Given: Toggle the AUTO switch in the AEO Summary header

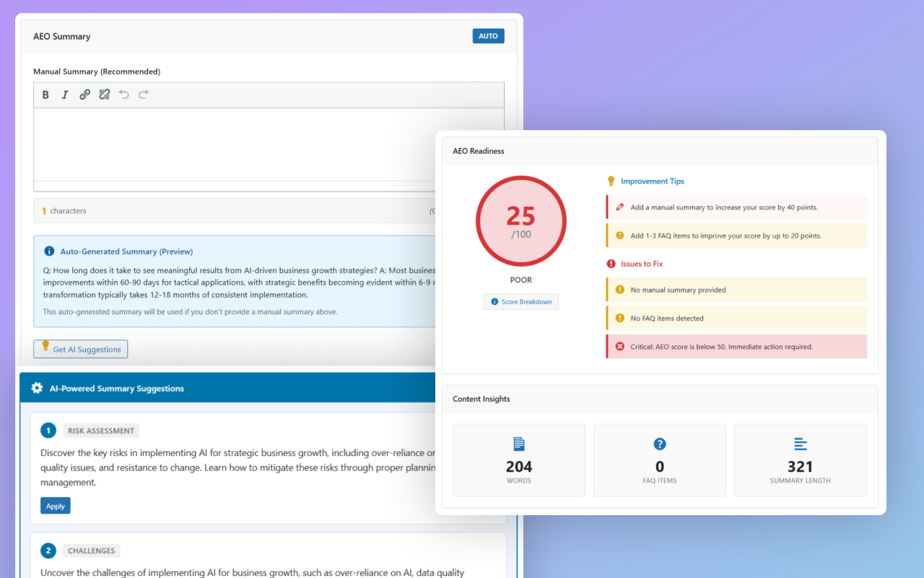Looking at the screenshot, I should tap(488, 35).
